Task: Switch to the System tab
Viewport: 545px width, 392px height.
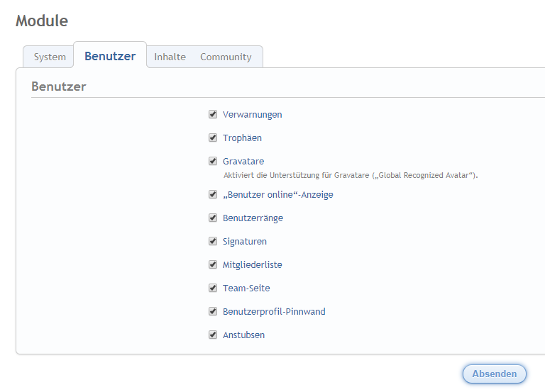Action: tap(50, 57)
